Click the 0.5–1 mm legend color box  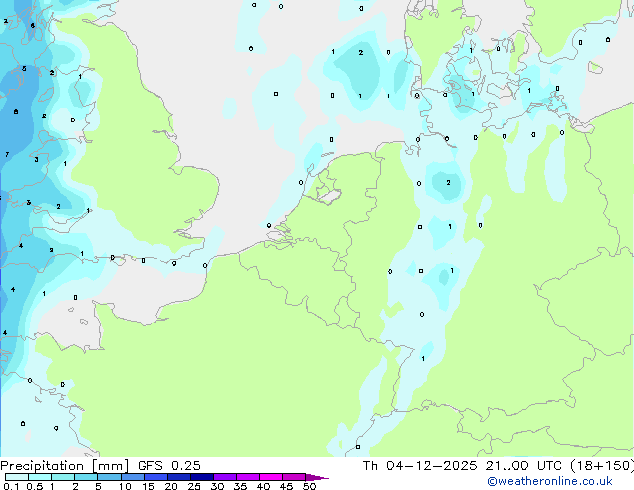[x=40, y=477]
